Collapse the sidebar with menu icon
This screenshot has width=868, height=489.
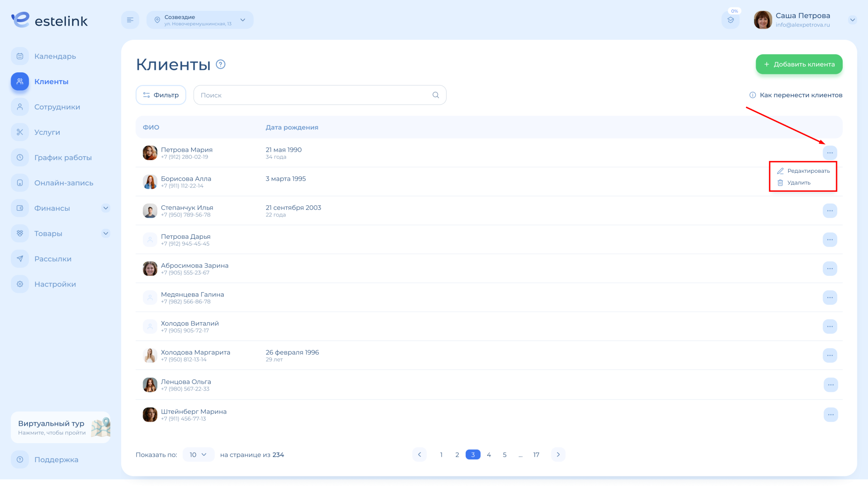[130, 20]
